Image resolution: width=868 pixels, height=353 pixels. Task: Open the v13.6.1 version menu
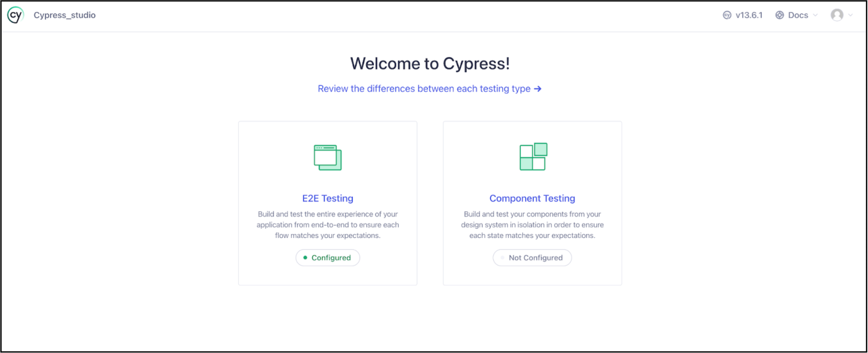tap(749, 15)
